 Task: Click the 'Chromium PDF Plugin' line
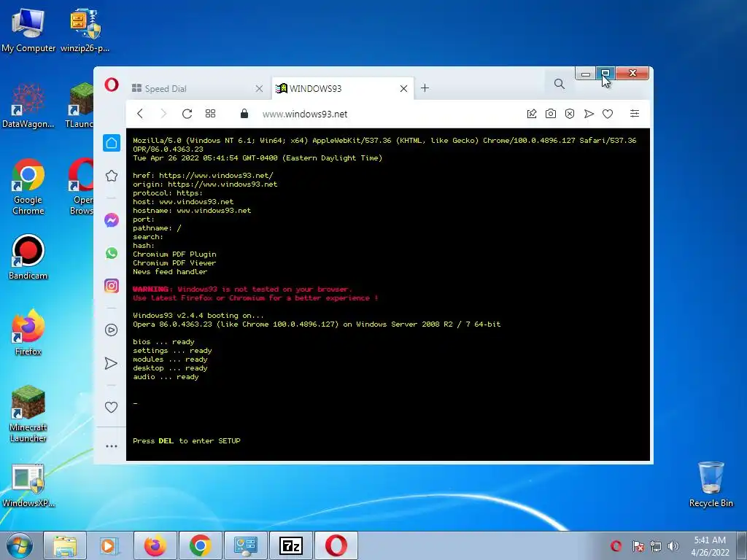point(174,254)
